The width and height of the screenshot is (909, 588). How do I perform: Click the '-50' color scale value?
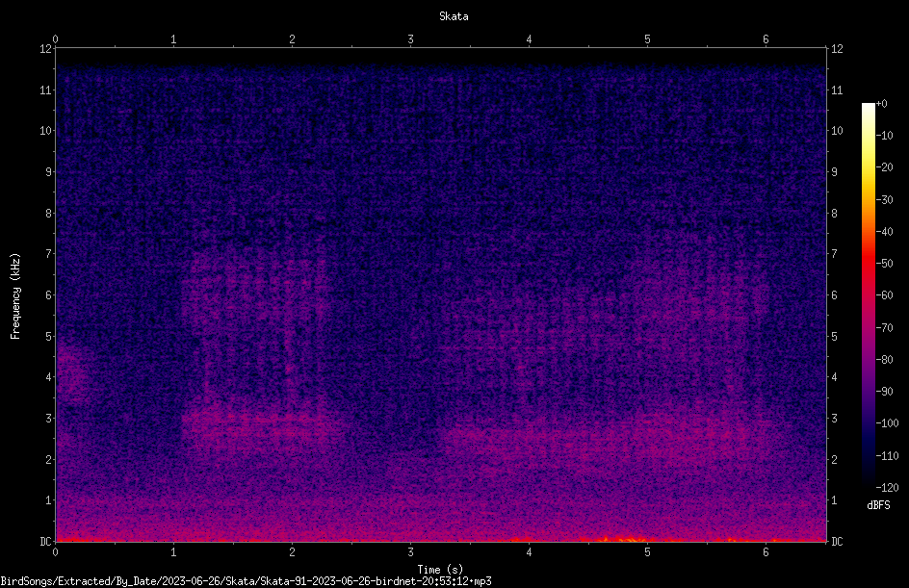[x=884, y=263]
